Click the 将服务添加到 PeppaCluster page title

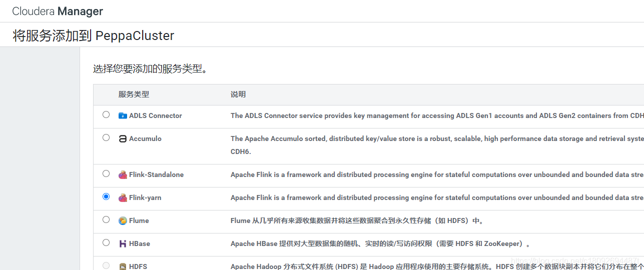point(94,36)
